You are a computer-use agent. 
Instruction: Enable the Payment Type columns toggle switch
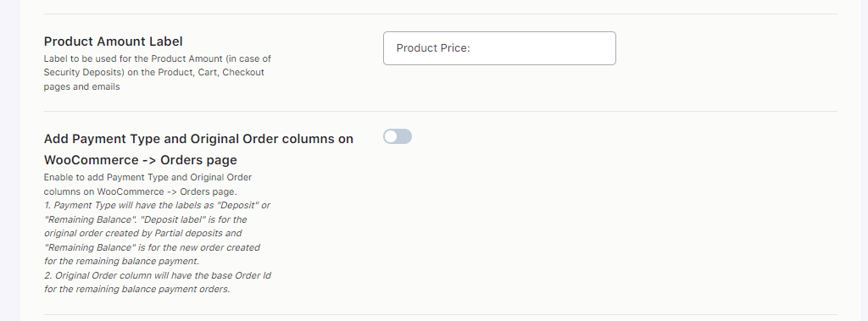click(398, 136)
